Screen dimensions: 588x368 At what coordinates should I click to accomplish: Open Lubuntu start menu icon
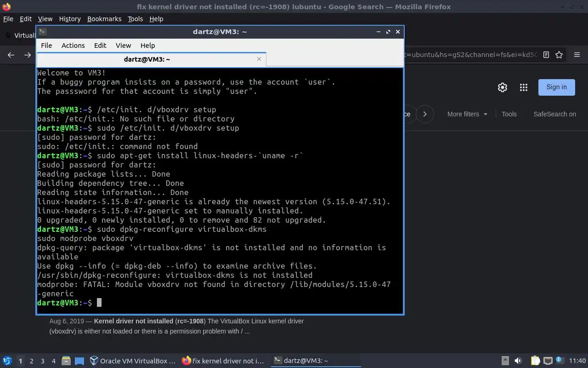7,361
